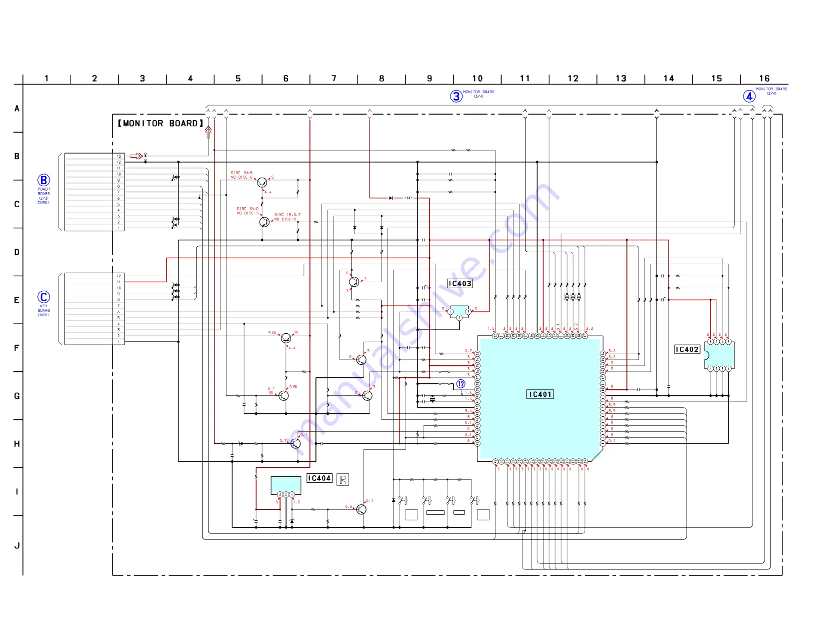This screenshot has width=840, height=632.
Task: Click the large cyan IC401 chip body
Action: (x=540, y=399)
